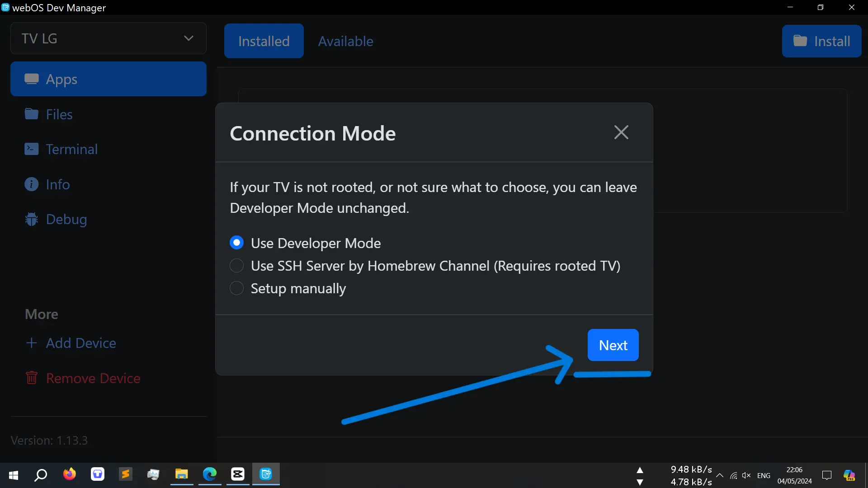Click the Next button
This screenshot has width=868, height=488.
(613, 345)
